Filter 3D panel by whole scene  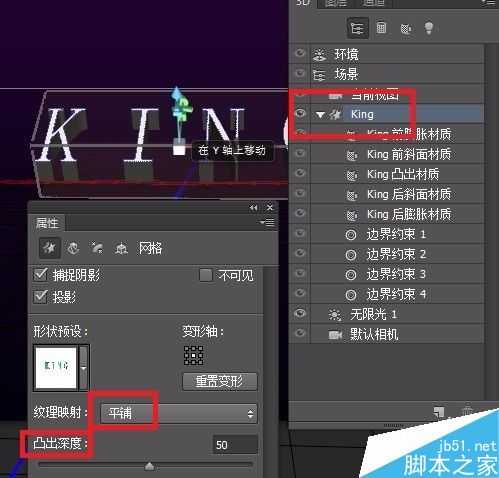click(x=358, y=29)
